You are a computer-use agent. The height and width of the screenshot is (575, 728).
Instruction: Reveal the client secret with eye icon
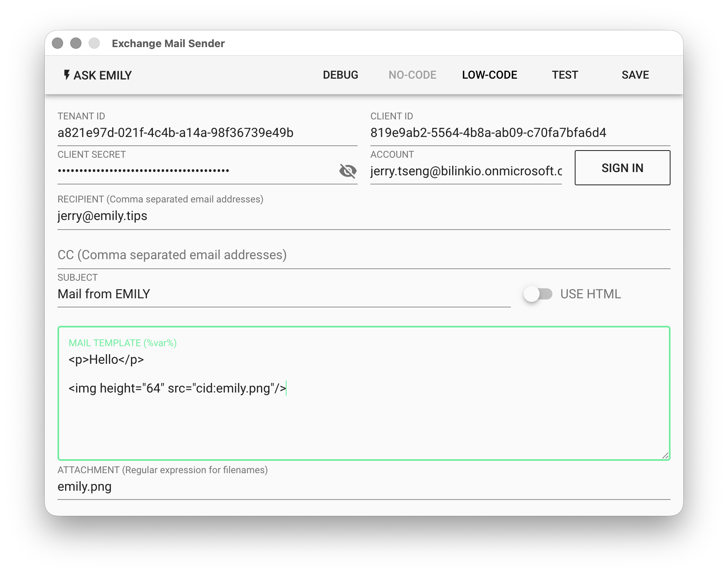pos(348,171)
